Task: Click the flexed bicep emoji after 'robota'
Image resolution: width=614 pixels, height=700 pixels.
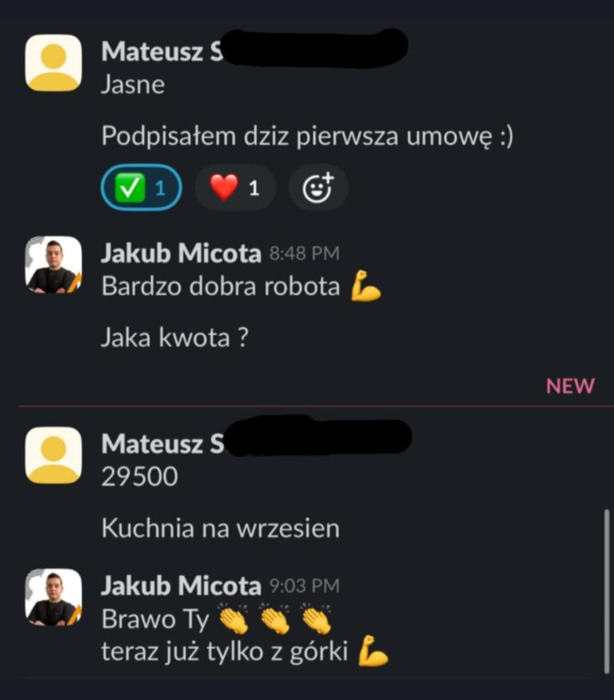Action: 366,286
